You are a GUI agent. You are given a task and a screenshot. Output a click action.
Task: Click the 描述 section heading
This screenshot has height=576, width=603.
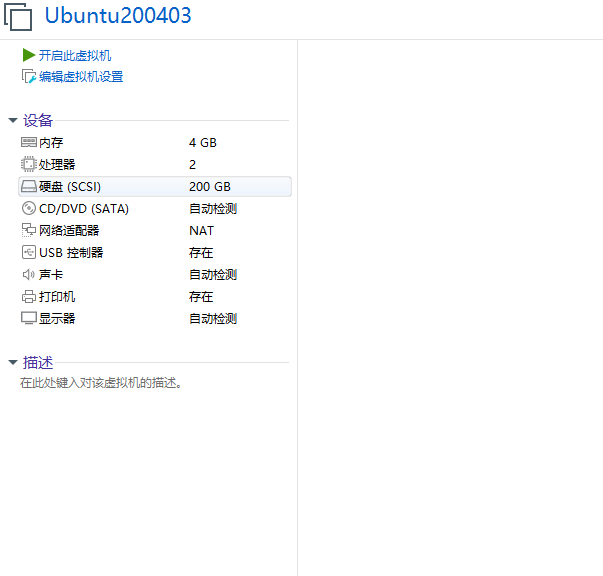[x=38, y=362]
